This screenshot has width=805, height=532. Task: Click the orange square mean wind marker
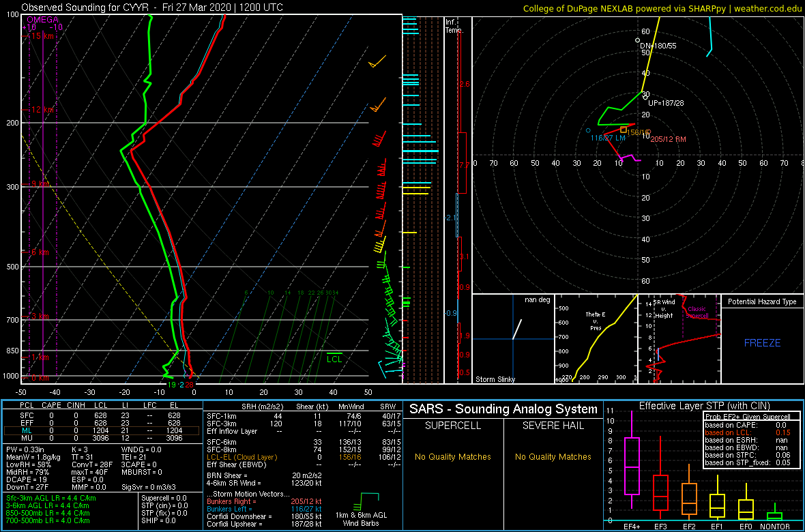click(624, 130)
